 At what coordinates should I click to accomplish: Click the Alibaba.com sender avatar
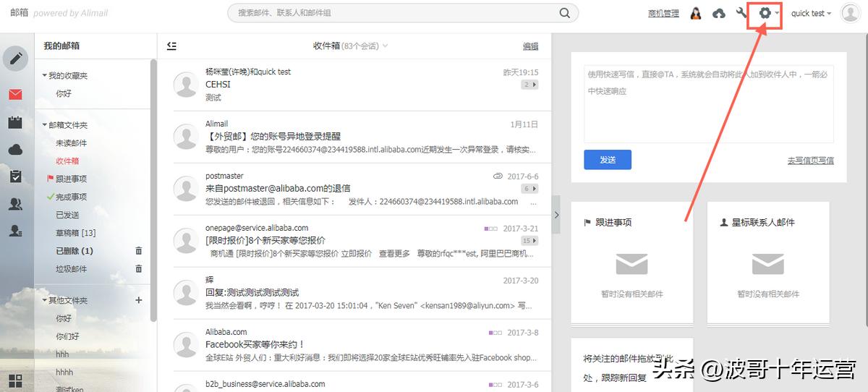[x=187, y=344]
